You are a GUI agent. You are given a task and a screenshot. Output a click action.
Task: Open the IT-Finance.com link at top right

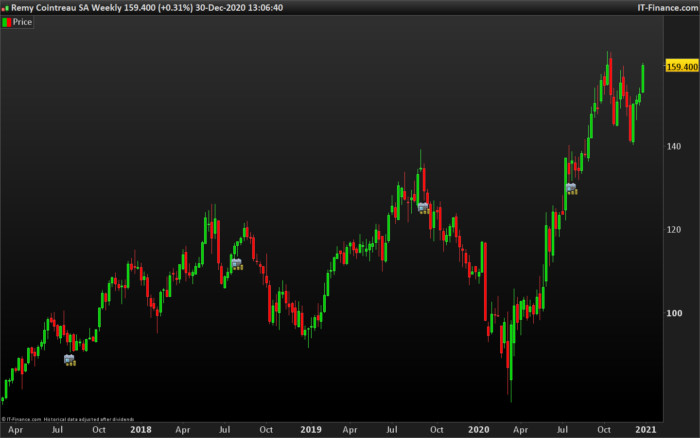coord(667,8)
